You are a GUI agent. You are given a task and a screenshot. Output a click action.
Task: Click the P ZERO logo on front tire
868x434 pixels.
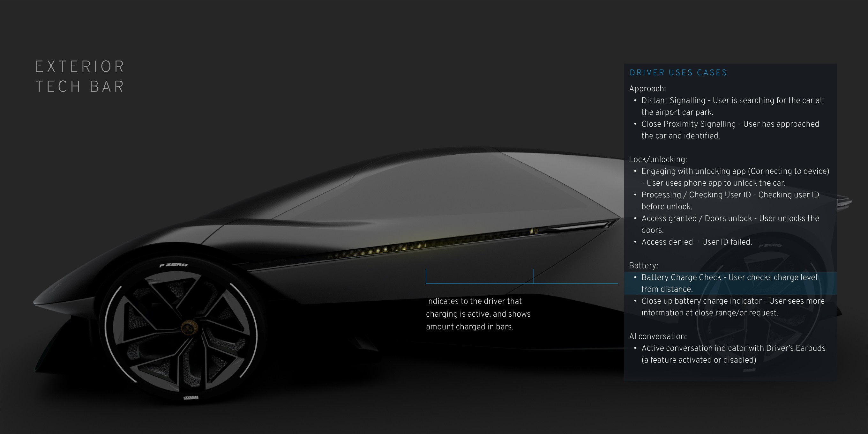pyautogui.click(x=174, y=265)
